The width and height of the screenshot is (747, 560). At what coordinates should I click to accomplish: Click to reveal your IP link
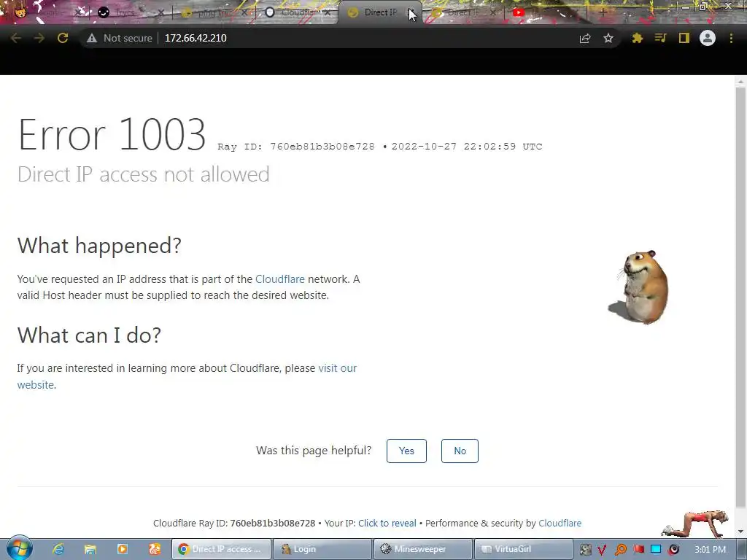(x=387, y=523)
